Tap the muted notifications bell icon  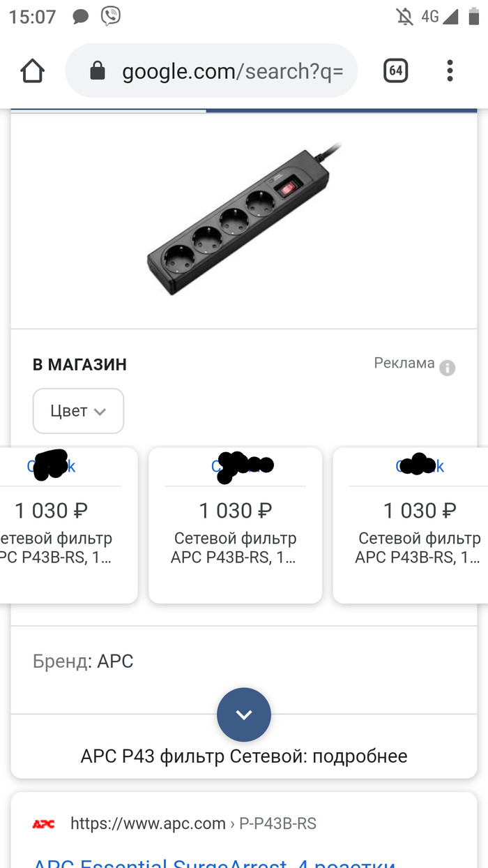tap(404, 16)
